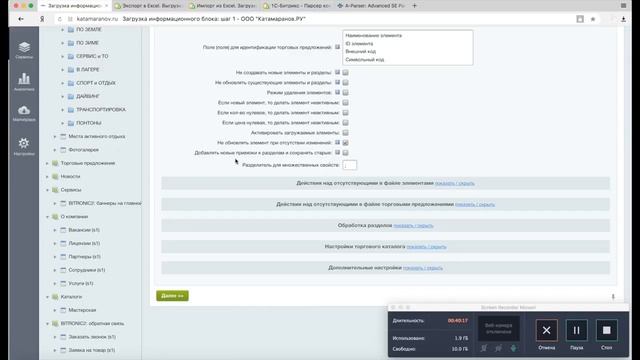Expand the ТРАНСПОРТИРОВКА folder arrow

(62, 110)
